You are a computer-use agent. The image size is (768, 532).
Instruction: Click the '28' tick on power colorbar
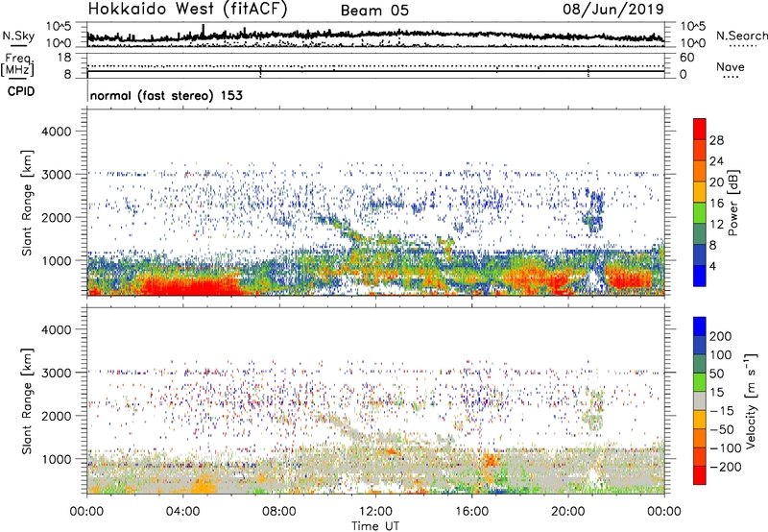[x=716, y=140]
